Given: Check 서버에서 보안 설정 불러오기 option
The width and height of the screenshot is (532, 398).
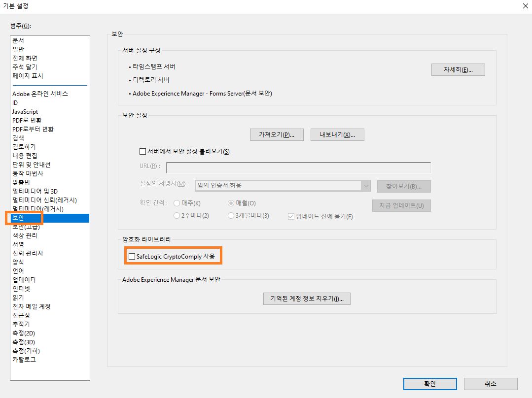Looking at the screenshot, I should (143, 151).
